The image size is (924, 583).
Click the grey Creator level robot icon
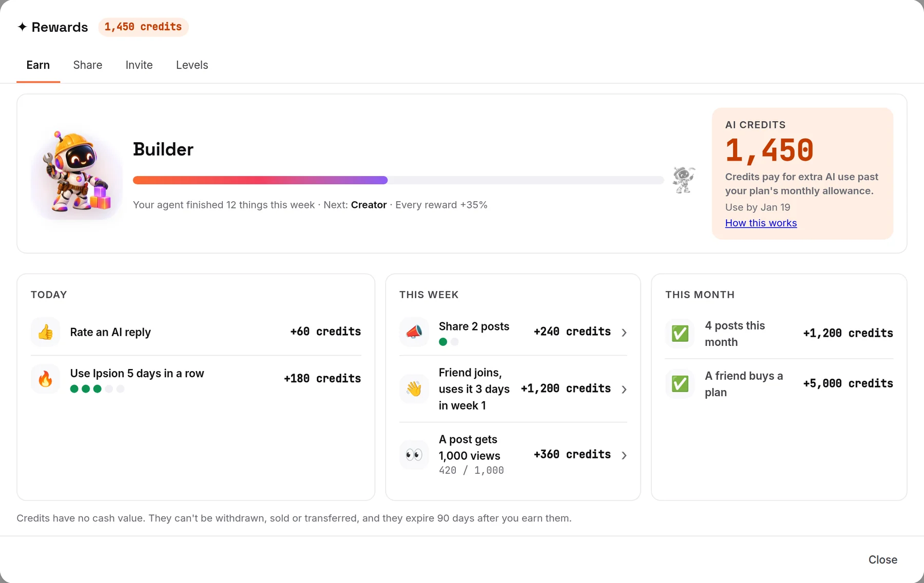point(684,180)
